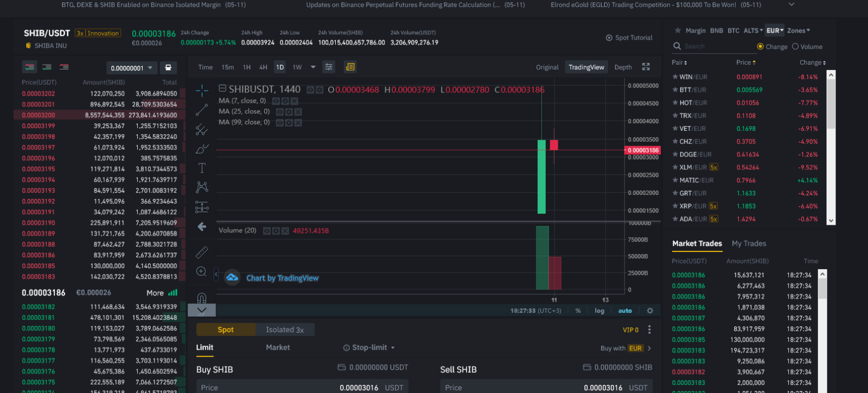The image size is (868, 393).
Task: Toggle auto scale on chart
Action: pyautogui.click(x=625, y=310)
